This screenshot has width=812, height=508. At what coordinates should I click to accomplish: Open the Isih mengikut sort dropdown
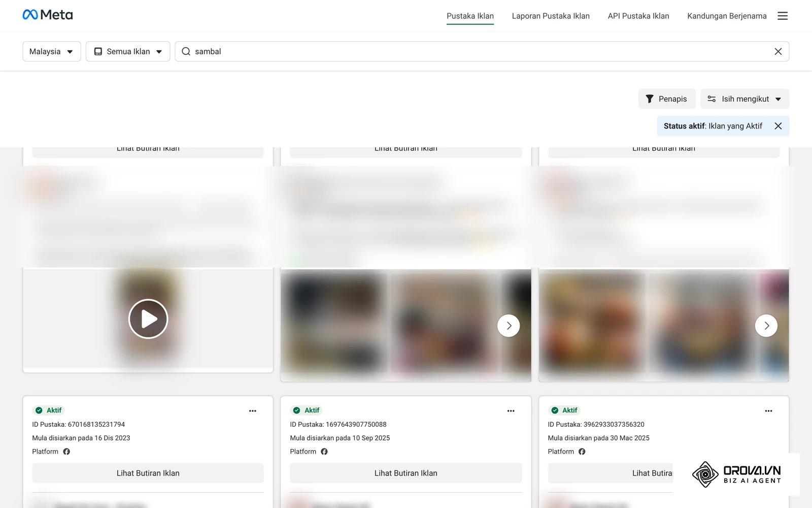click(x=745, y=99)
